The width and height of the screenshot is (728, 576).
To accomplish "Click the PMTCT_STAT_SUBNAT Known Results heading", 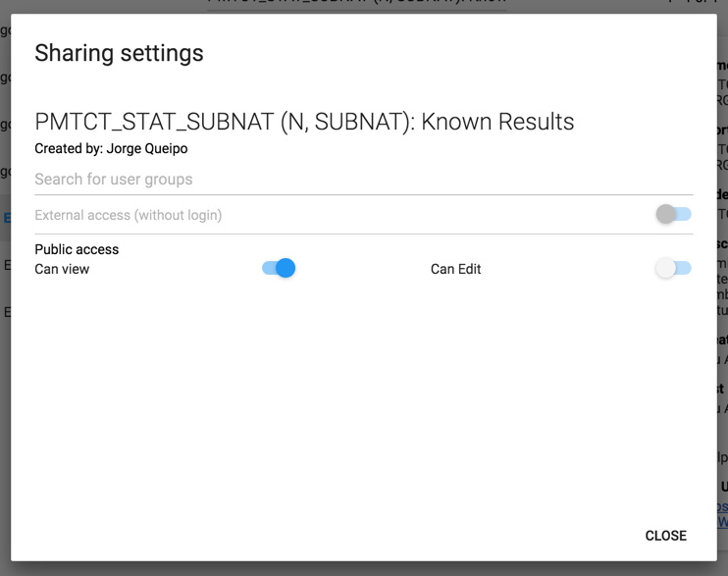I will (x=304, y=122).
